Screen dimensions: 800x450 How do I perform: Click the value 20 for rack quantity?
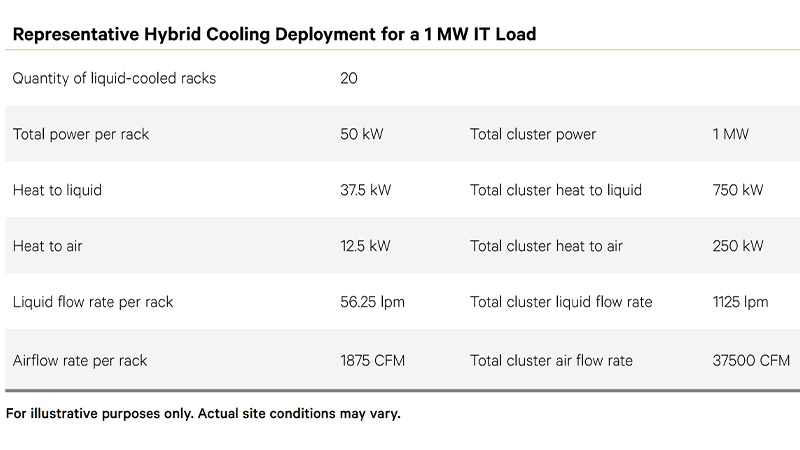click(x=349, y=78)
